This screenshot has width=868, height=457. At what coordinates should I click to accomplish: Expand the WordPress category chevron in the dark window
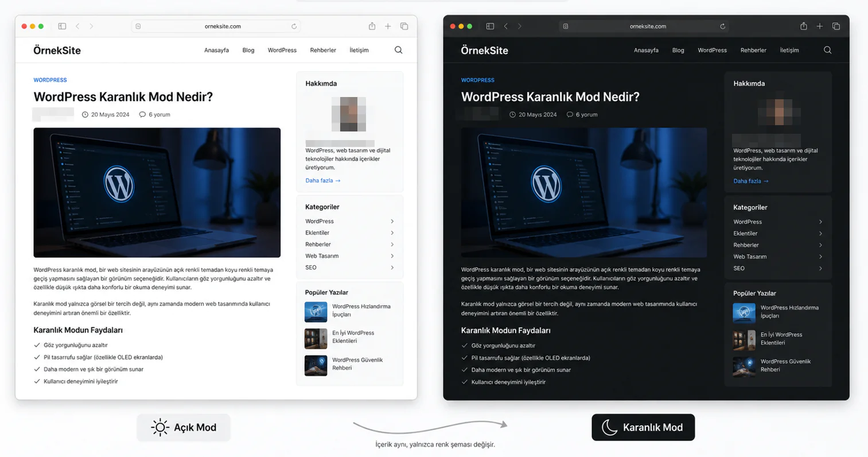pos(820,222)
